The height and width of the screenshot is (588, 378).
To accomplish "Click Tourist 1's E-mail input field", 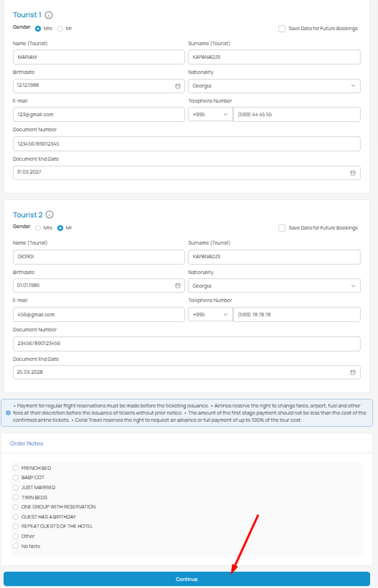I will pos(99,114).
